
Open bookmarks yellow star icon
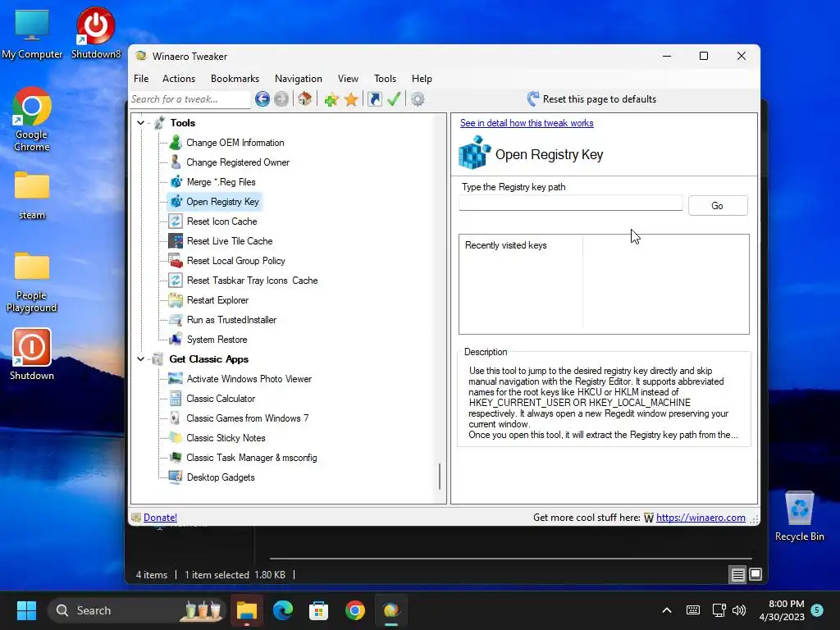coord(351,99)
